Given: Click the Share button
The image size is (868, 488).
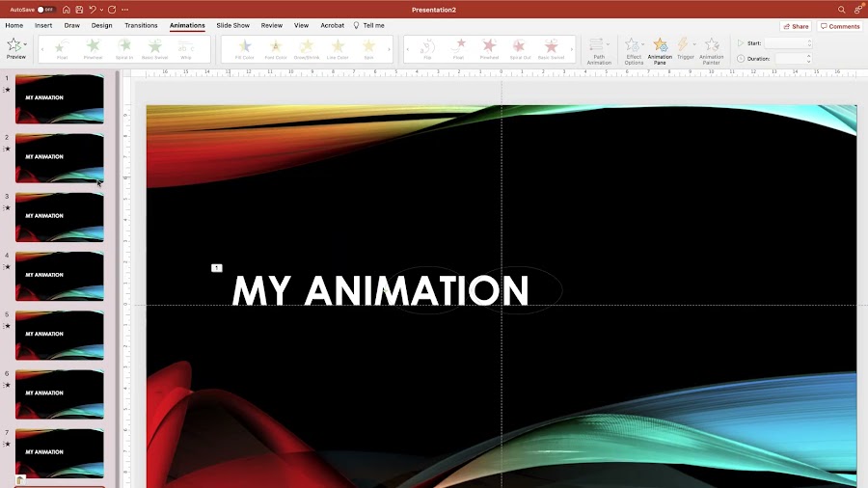Looking at the screenshot, I should pos(796,26).
